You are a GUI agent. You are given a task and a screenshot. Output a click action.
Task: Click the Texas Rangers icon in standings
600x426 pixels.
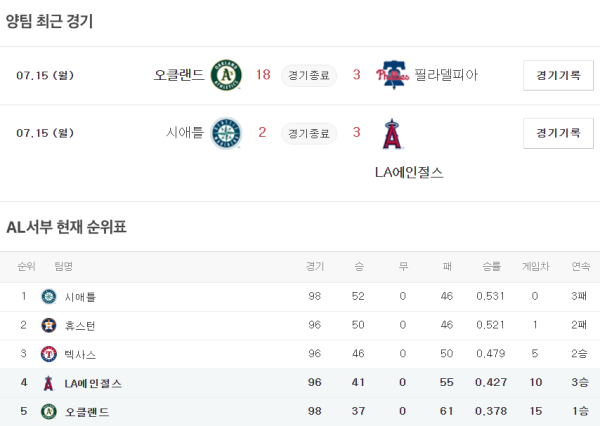pos(48,354)
